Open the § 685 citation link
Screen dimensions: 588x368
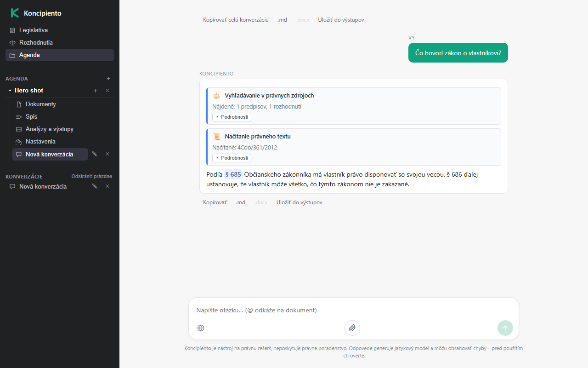233,175
